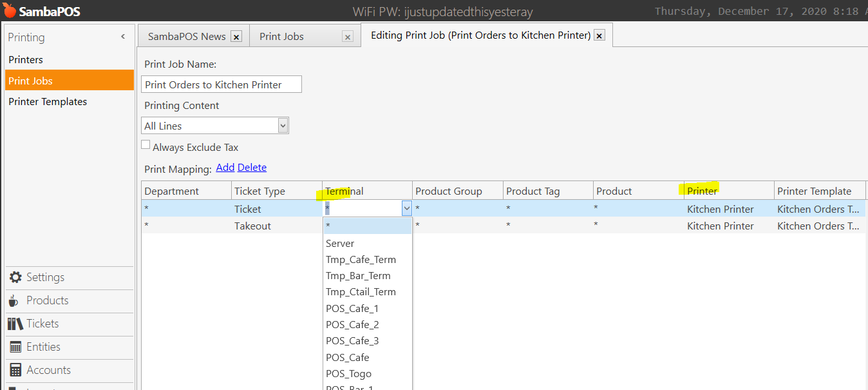This screenshot has width=868, height=390.
Task: Close the Editing Print Job tab
Action: (x=599, y=36)
